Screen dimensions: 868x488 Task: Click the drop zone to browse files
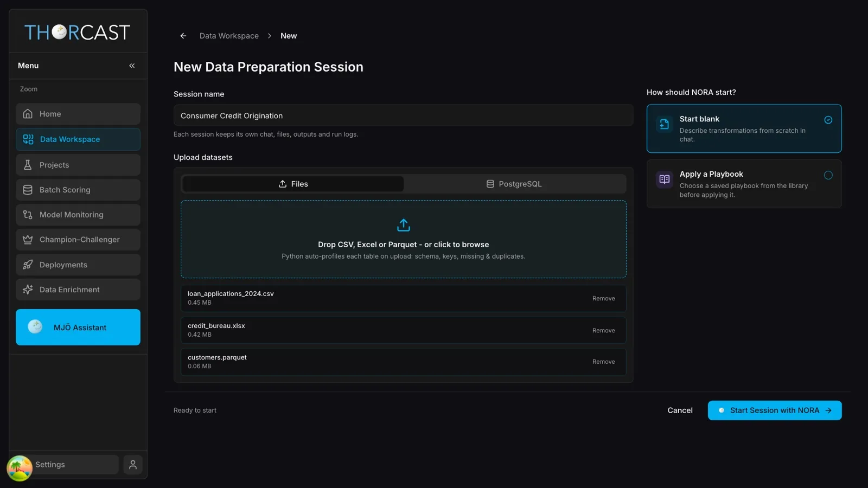click(x=404, y=239)
